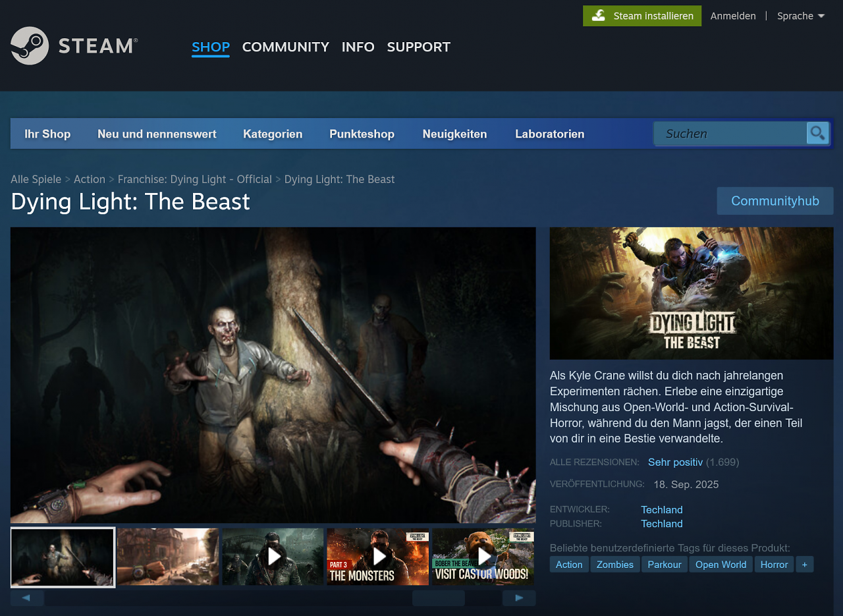Click the Horror tag
The image size is (843, 616).
point(775,565)
